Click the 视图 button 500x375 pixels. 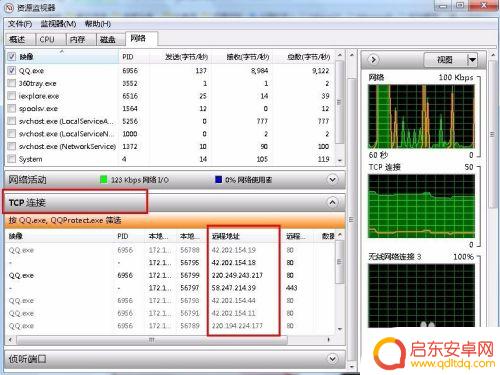click(x=445, y=60)
